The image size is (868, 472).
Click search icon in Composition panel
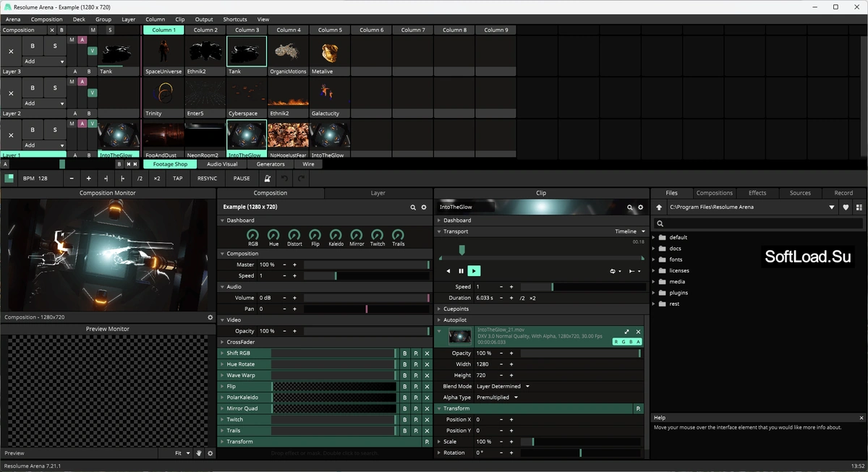(x=413, y=207)
